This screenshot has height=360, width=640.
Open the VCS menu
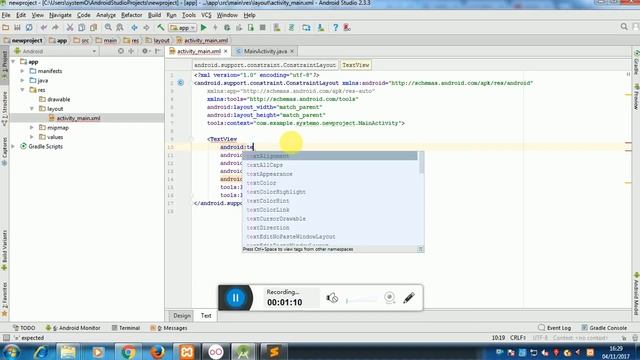[x=206, y=15]
